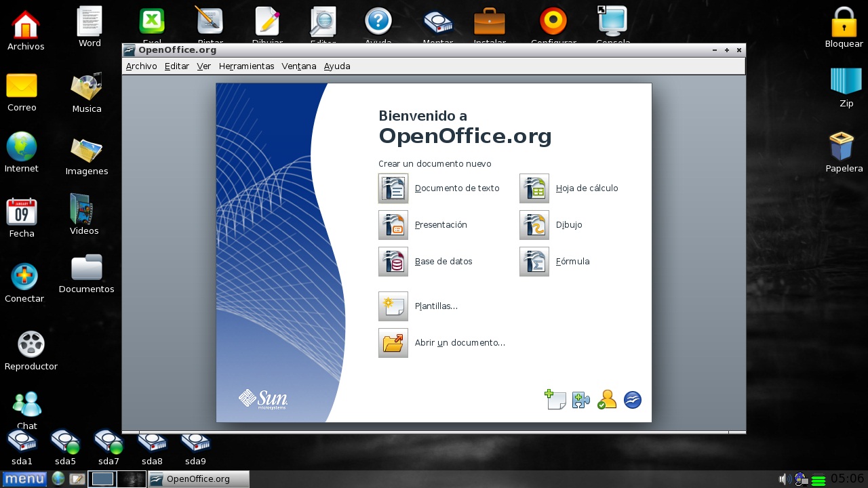The image size is (868, 488).
Task: Launch the Internet globe desktop icon
Action: (22, 146)
